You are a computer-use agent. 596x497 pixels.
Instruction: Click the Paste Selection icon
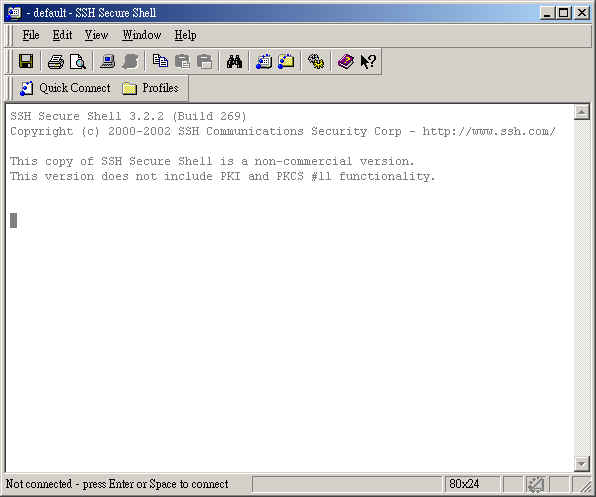(204, 62)
